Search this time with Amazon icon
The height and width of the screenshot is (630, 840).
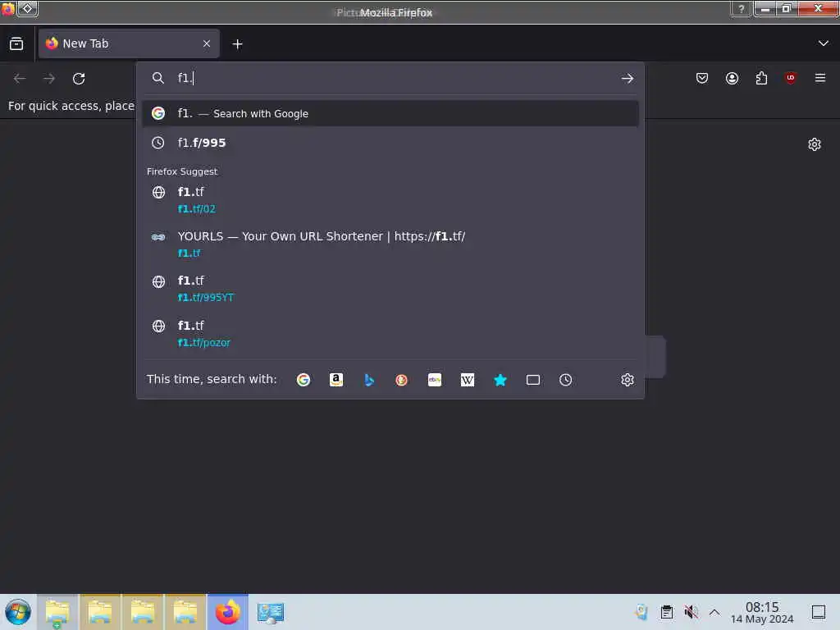pyautogui.click(x=336, y=380)
